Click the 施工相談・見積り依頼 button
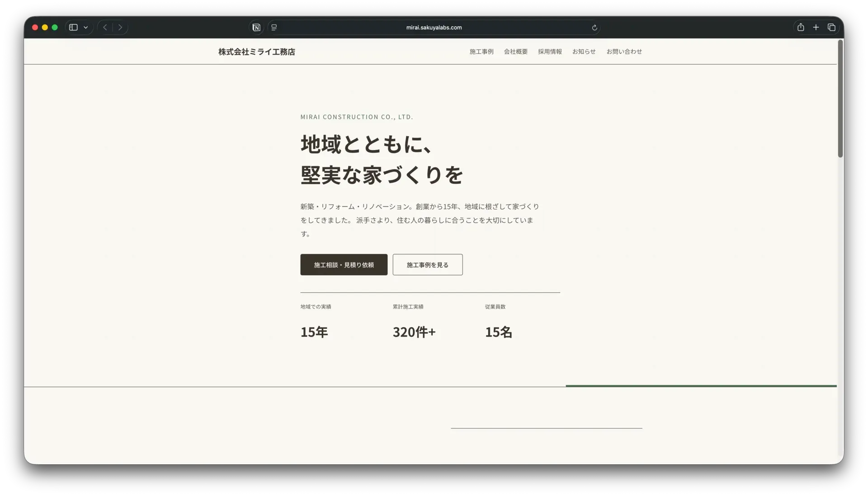The height and width of the screenshot is (496, 868). pos(344,265)
